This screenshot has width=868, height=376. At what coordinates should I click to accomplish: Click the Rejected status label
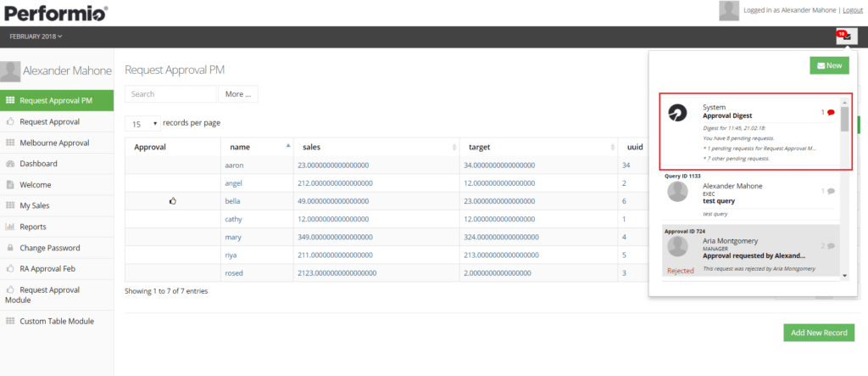(x=681, y=271)
